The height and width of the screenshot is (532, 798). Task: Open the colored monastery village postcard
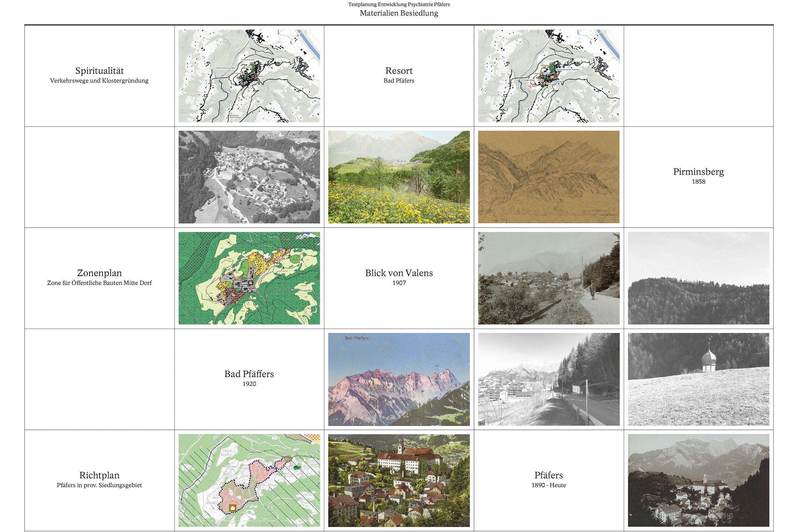(399, 480)
